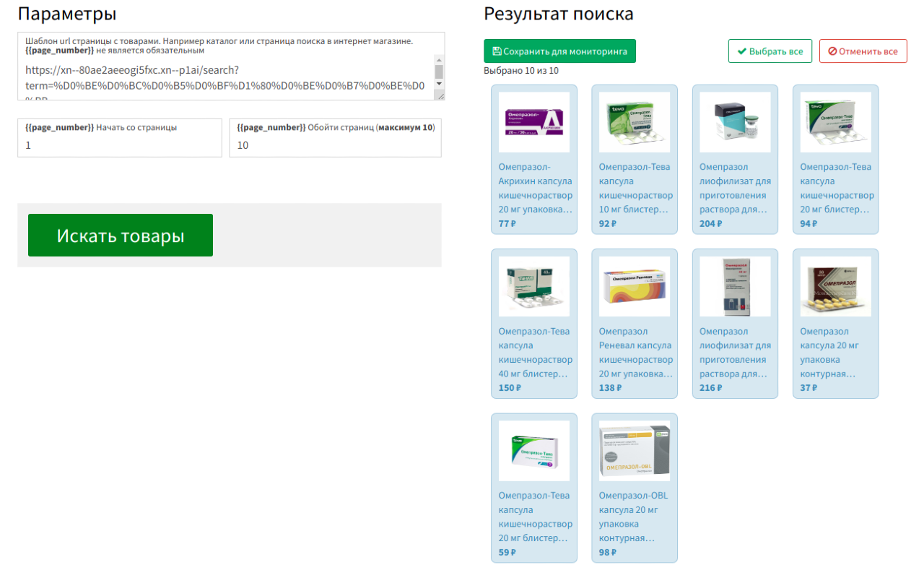Open the Омепразол лиофилизат link priced 204 ₽
This screenshot has width=924, height=578.
[x=735, y=188]
